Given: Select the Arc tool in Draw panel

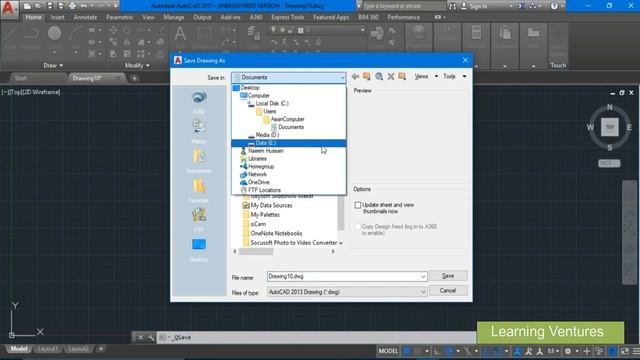Looking at the screenshot, I should click(75, 38).
